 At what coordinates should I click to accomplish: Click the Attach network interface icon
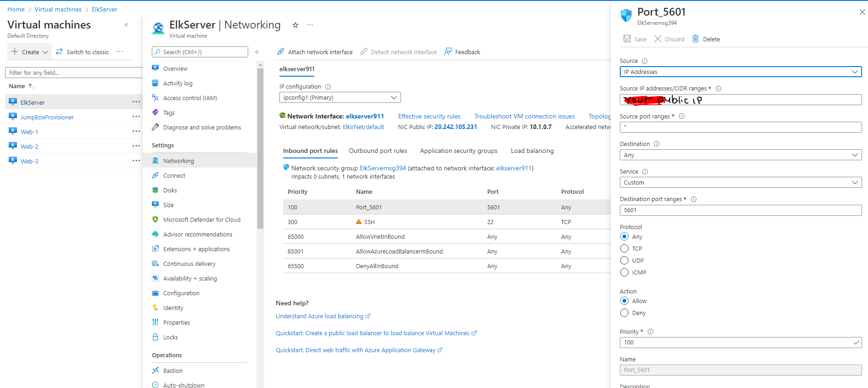pos(281,52)
